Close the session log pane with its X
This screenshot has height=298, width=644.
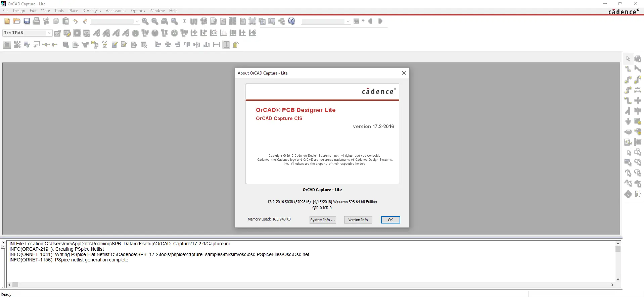coord(3,242)
